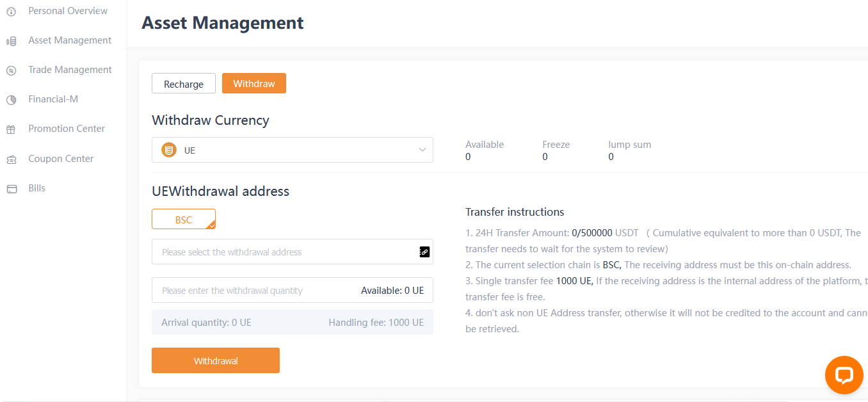Click the 'Arrival quantity: 0 UE' text
The image size is (868, 402).
206,323
